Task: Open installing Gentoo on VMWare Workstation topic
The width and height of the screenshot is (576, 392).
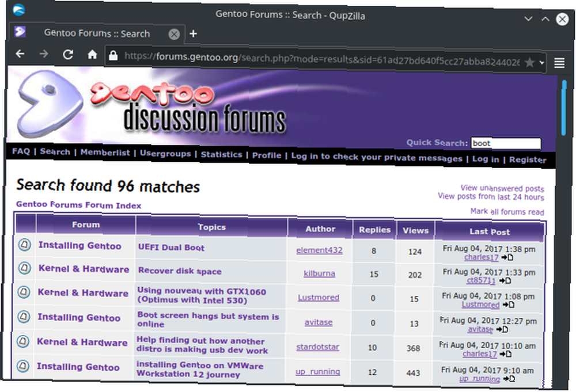Action: 200,370
